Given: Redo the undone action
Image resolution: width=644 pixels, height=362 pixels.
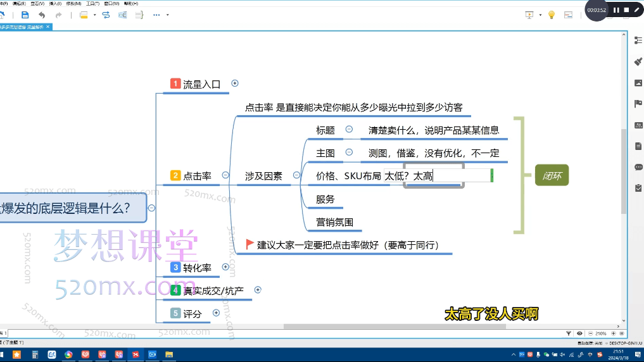Looking at the screenshot, I should [59, 15].
